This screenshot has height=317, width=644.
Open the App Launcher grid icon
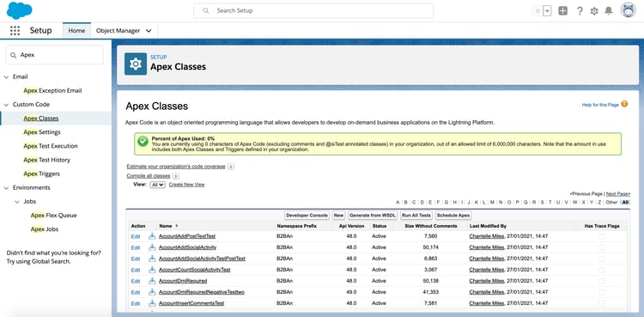pos(15,30)
